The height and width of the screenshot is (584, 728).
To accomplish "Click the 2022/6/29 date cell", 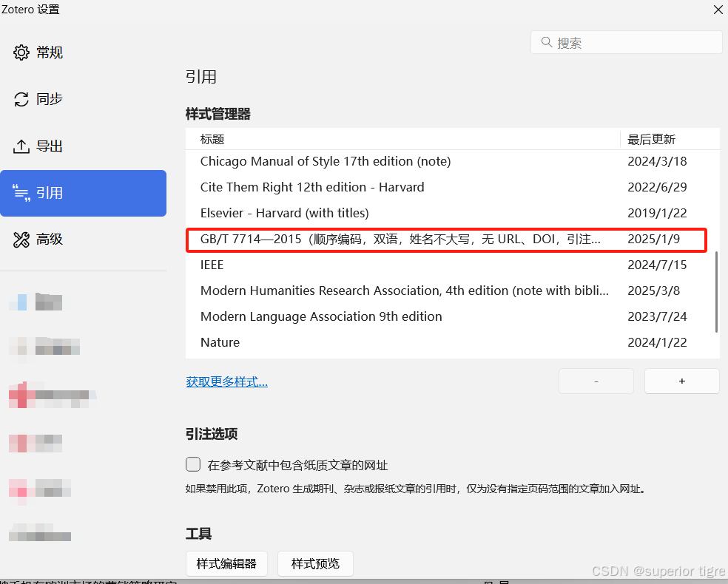I will [x=658, y=188].
